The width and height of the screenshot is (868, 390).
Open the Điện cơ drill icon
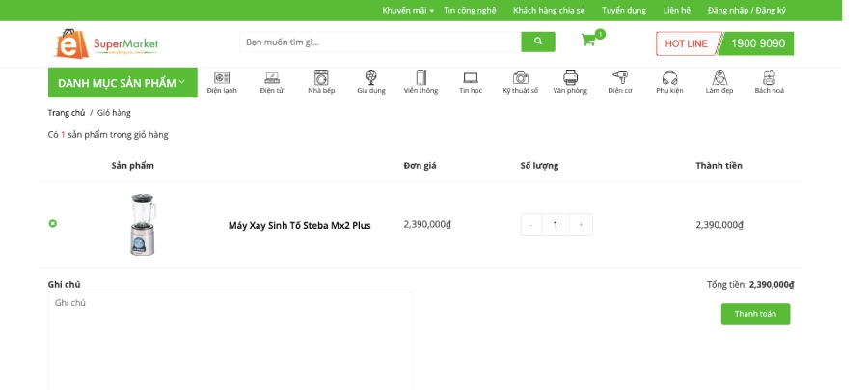pyautogui.click(x=620, y=77)
